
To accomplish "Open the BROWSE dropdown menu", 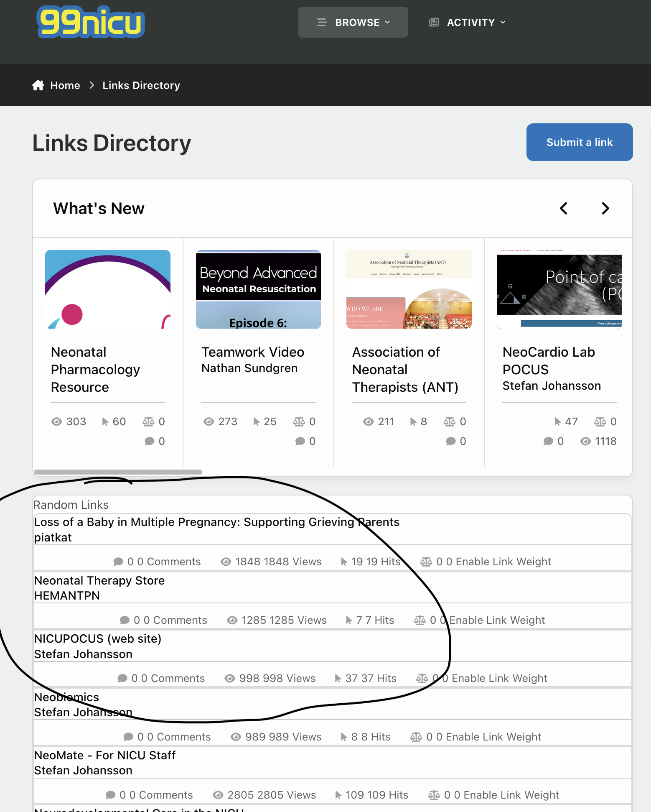I will pos(353,22).
